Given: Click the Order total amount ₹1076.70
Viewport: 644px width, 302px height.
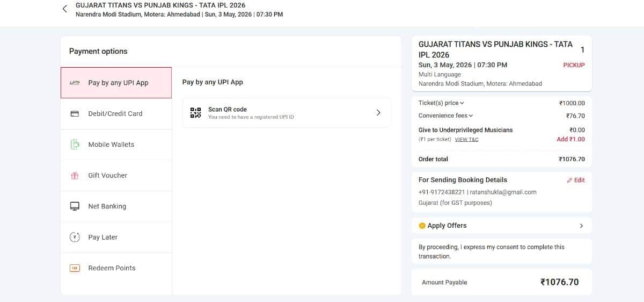Looking at the screenshot, I should (572, 159).
